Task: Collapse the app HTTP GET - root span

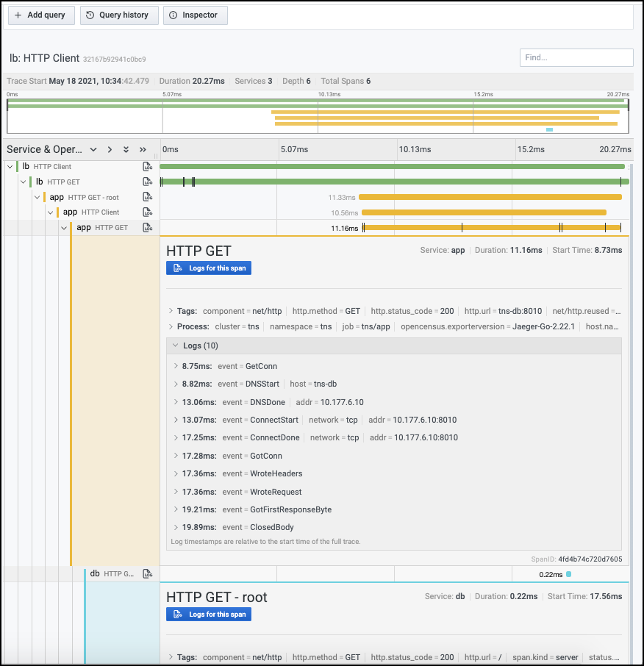Action: [37, 197]
